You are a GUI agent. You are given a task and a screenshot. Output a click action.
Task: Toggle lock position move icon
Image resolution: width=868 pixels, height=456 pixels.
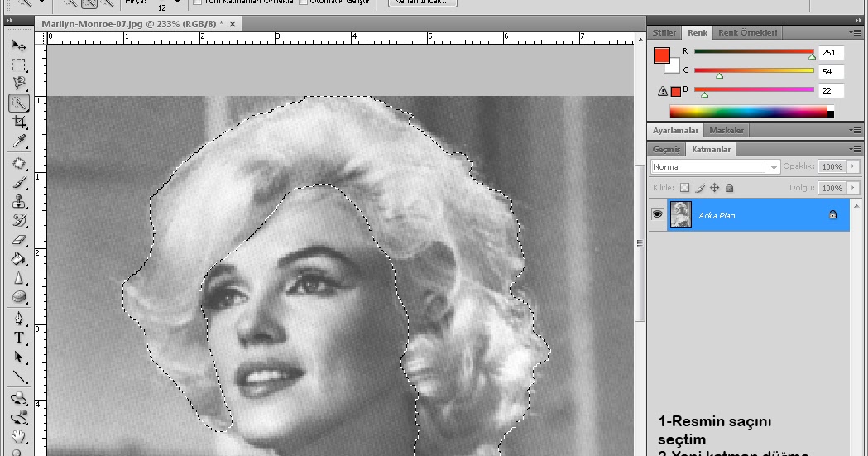[x=715, y=188]
